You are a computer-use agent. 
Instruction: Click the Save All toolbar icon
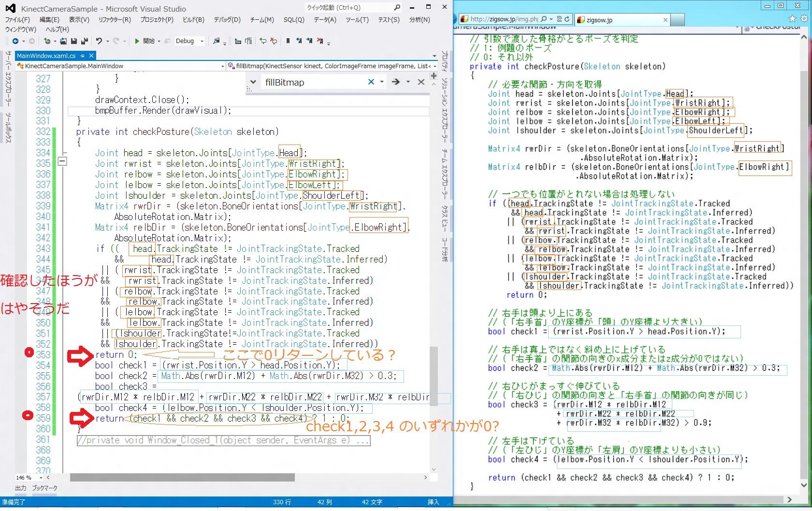[x=85, y=41]
